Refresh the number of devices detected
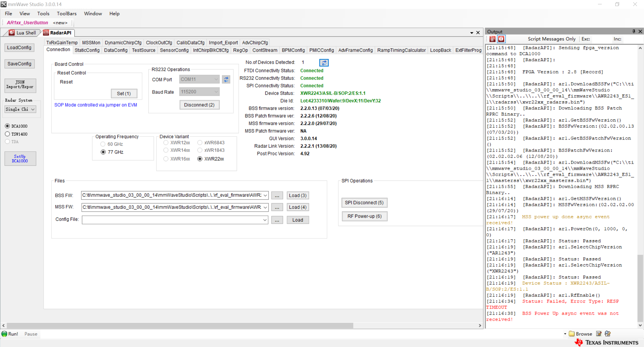This screenshot has height=347, width=644. pyautogui.click(x=324, y=63)
